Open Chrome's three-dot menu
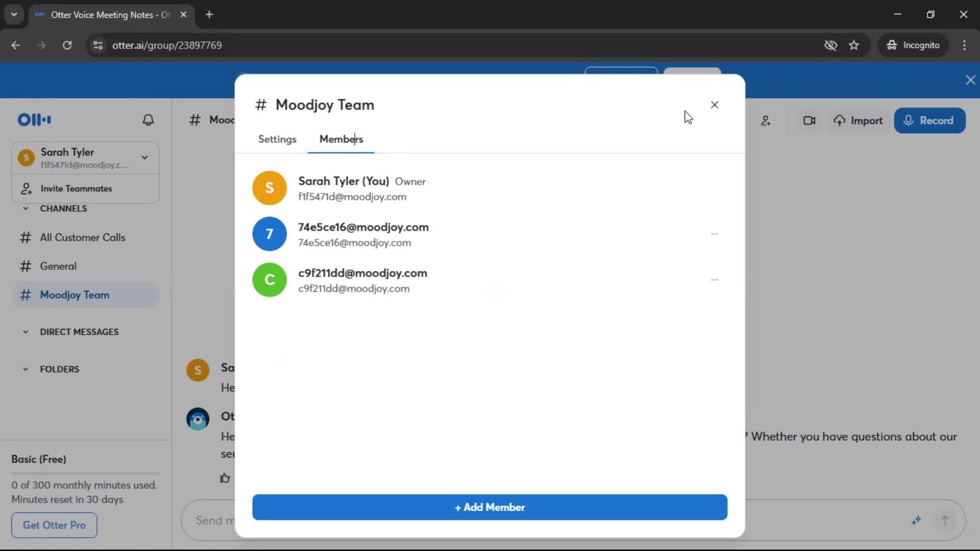Image resolution: width=980 pixels, height=551 pixels. click(x=964, y=45)
